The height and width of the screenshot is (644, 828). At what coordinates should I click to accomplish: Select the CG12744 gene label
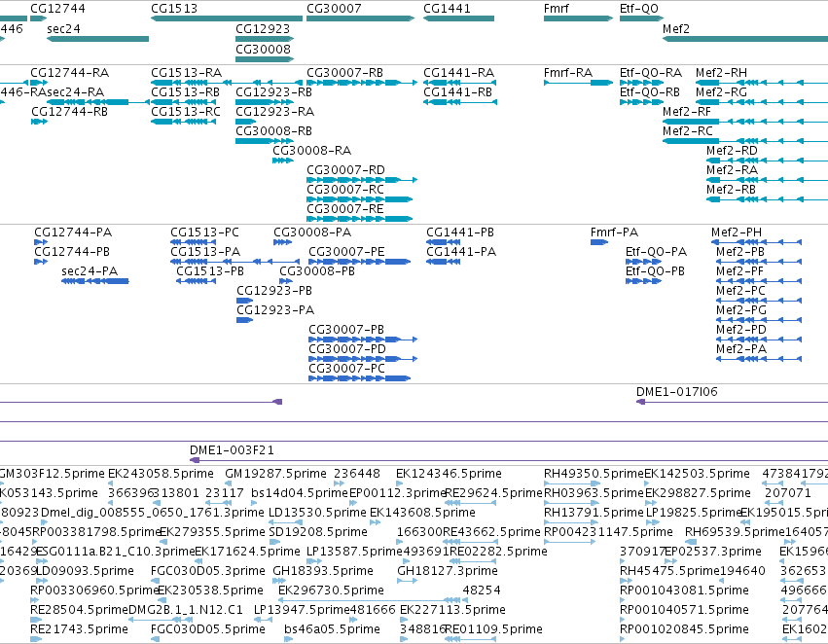click(x=57, y=9)
